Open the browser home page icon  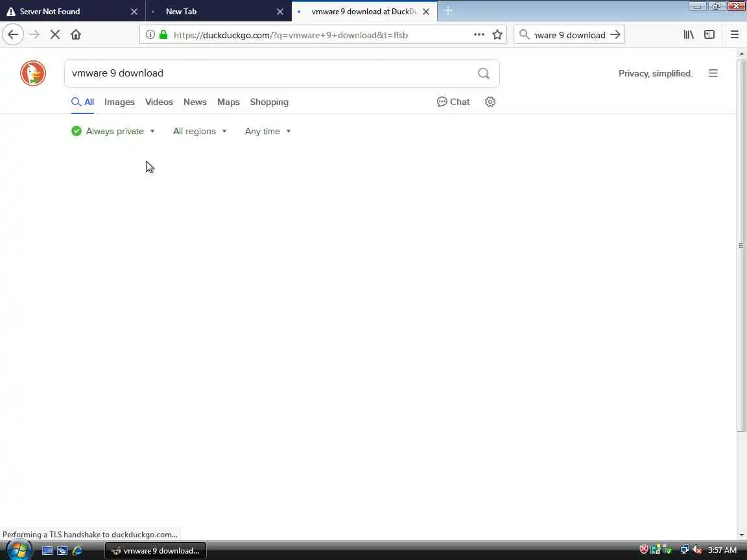(76, 35)
